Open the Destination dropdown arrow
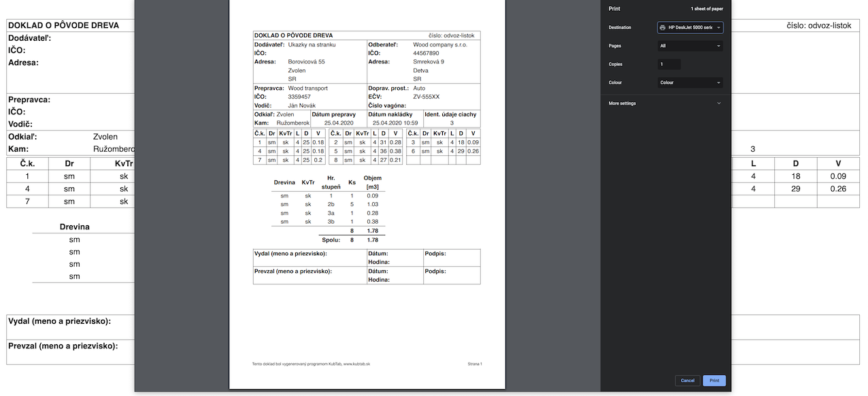This screenshot has height=396, width=868. pyautogui.click(x=718, y=28)
